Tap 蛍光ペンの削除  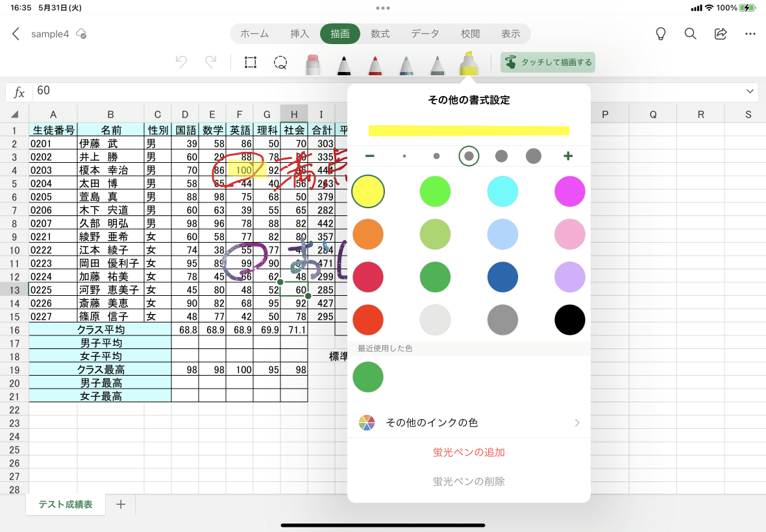click(469, 482)
